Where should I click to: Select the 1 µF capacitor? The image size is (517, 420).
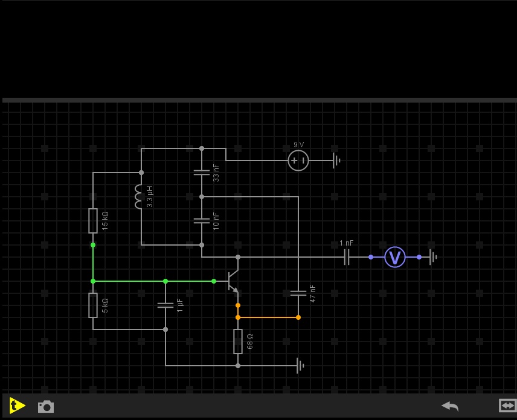click(165, 305)
